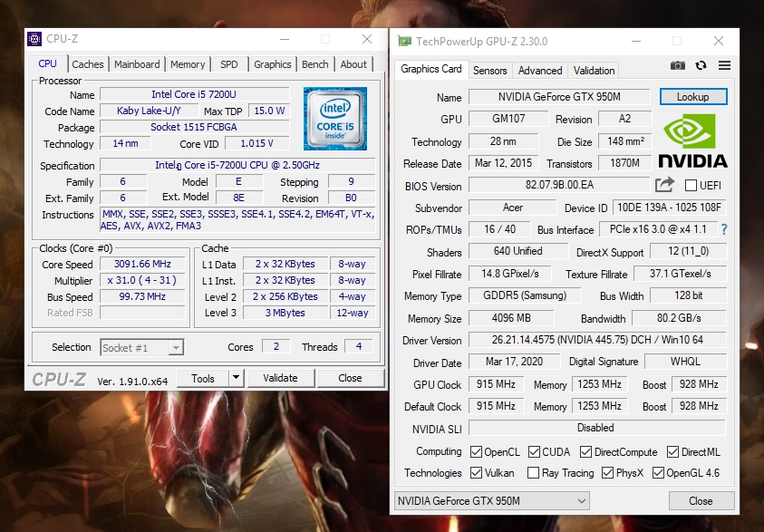Click the Threads value 4
764x532 pixels.
(x=359, y=346)
